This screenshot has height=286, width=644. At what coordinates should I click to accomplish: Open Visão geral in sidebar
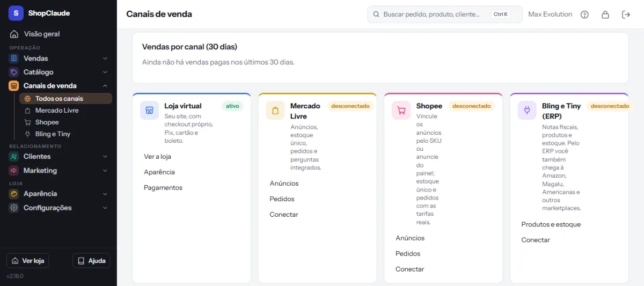58,34
